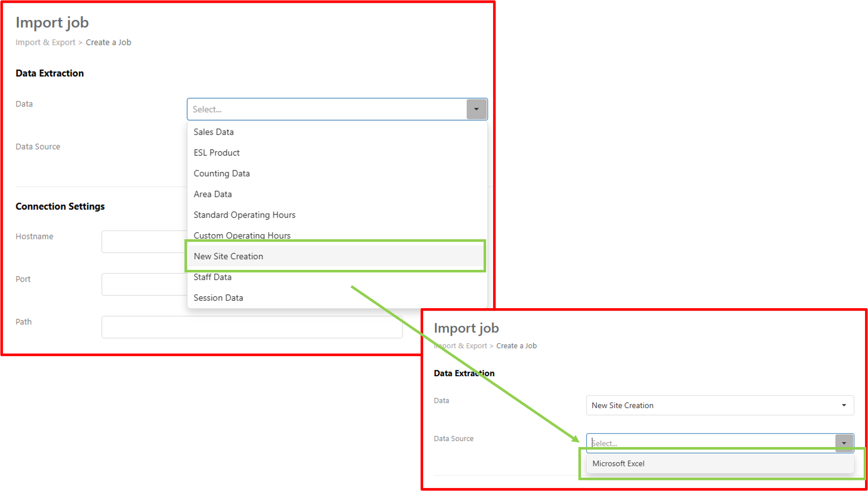Pick Counting Data from dropdown list
The width and height of the screenshot is (868, 491).
(222, 173)
